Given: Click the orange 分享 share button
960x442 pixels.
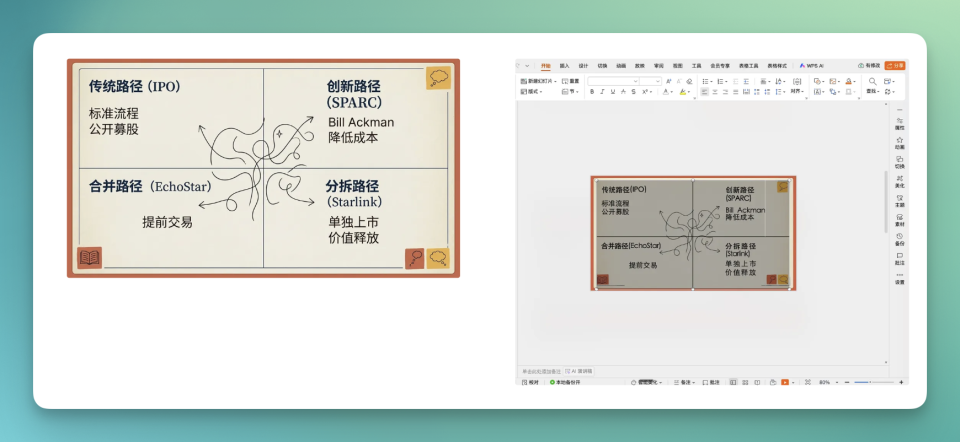Looking at the screenshot, I should point(894,65).
